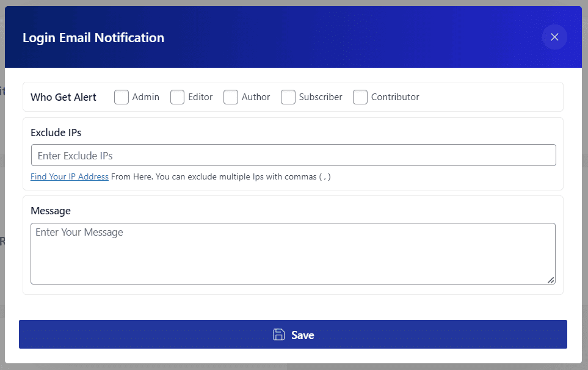Viewport: 588px width, 370px height.
Task: Open the Find Your IP Address link
Action: tap(70, 177)
